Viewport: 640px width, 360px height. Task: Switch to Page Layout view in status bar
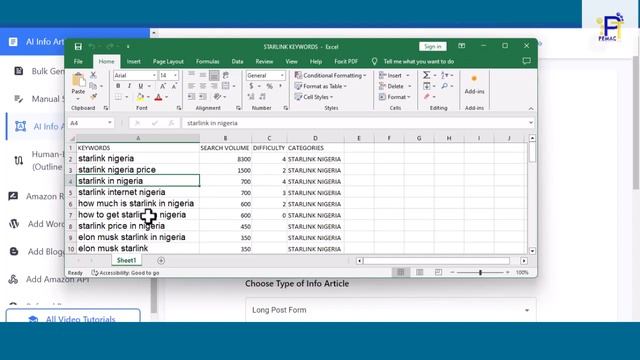click(x=420, y=272)
